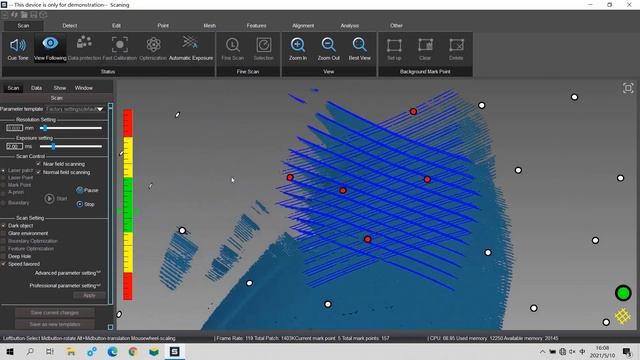
Task: Open the scanner app in Windows taskbar
Action: click(x=174, y=351)
